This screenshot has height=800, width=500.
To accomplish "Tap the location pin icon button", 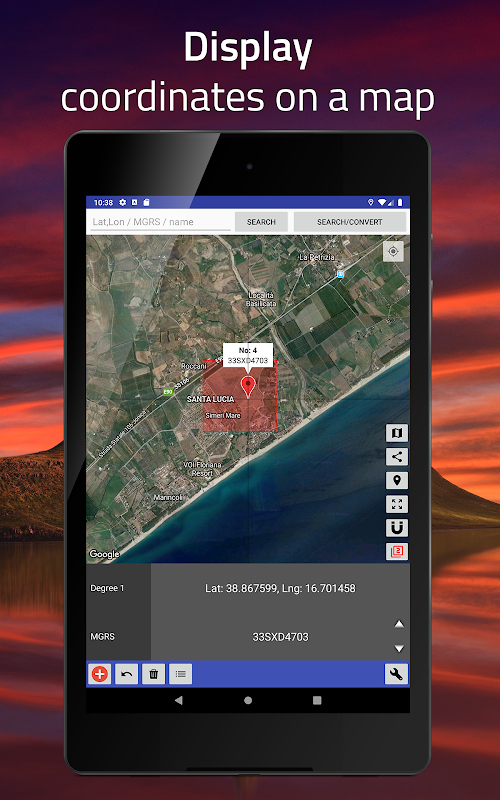I will pos(396,480).
